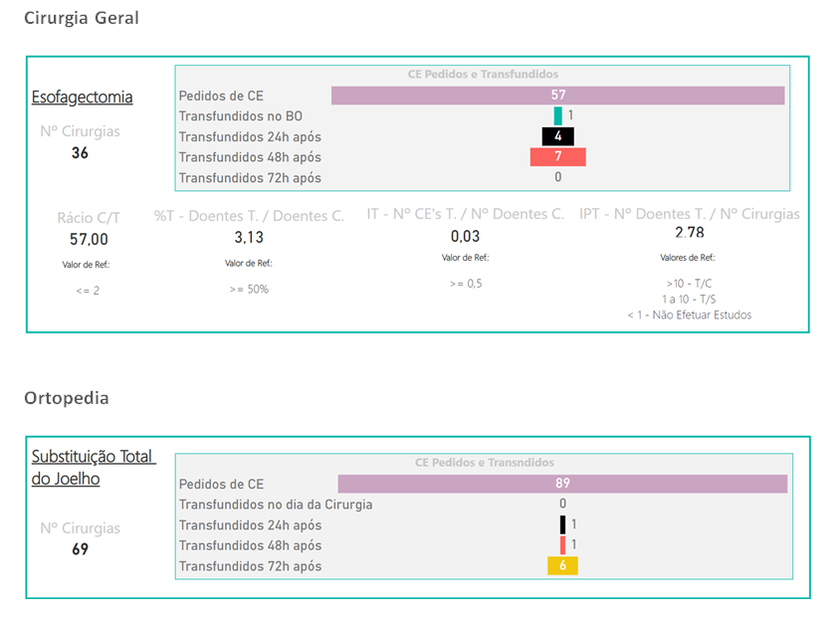
Task: Click red 48h bar in knee replacement chart
Action: [562, 545]
